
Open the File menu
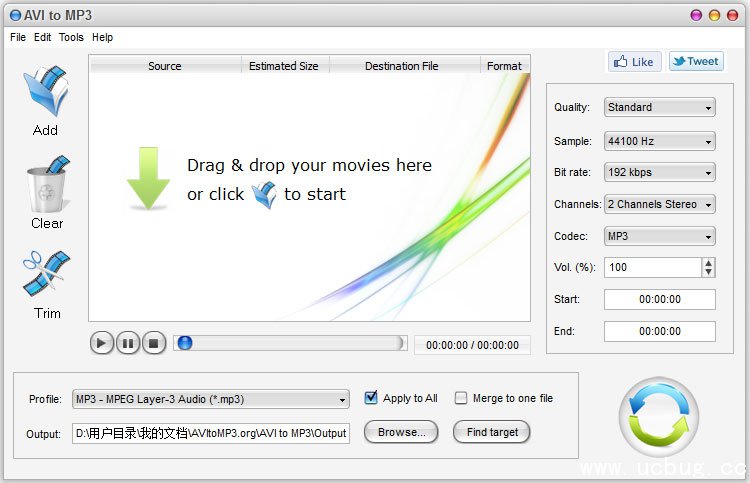point(18,37)
